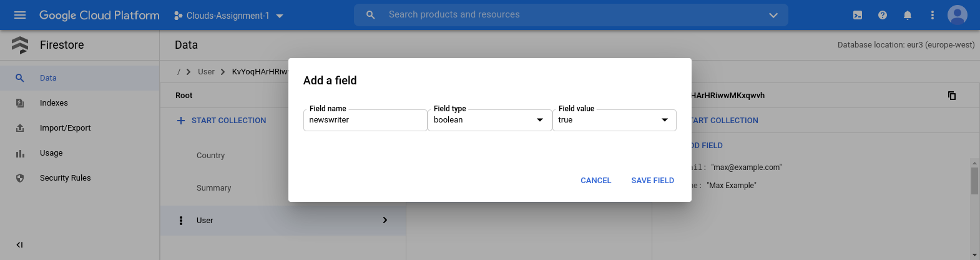Select the User collection row
980x260 pixels.
[x=283, y=221]
